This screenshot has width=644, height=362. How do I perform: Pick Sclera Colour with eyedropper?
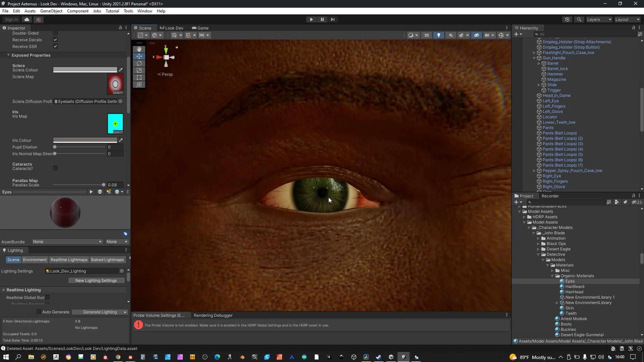point(121,70)
